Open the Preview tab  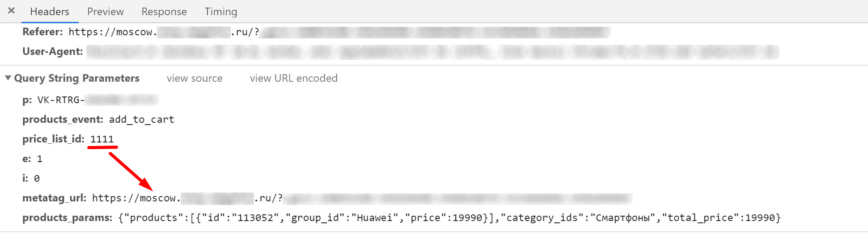[106, 12]
